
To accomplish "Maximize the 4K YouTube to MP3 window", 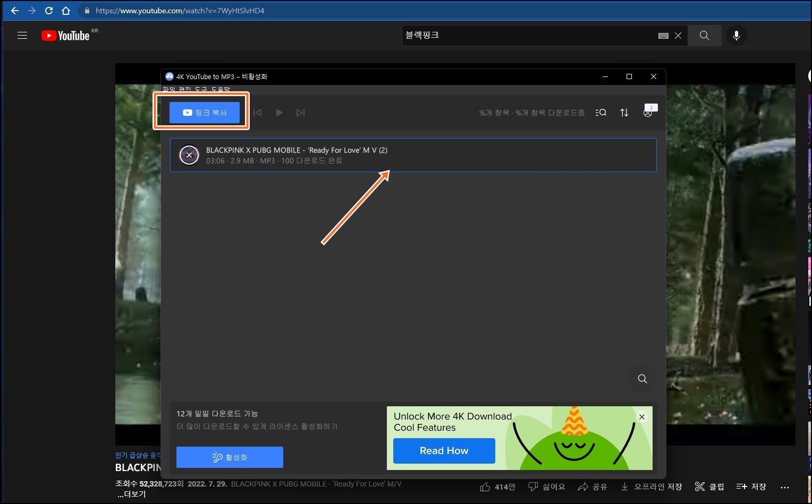I will (x=629, y=76).
